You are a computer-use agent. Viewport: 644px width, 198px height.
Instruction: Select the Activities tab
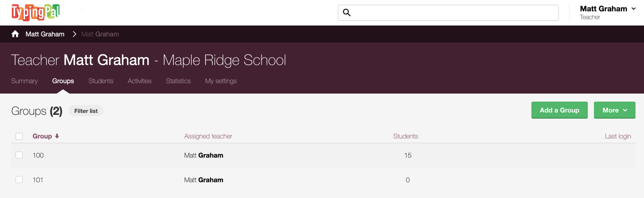pos(140,81)
